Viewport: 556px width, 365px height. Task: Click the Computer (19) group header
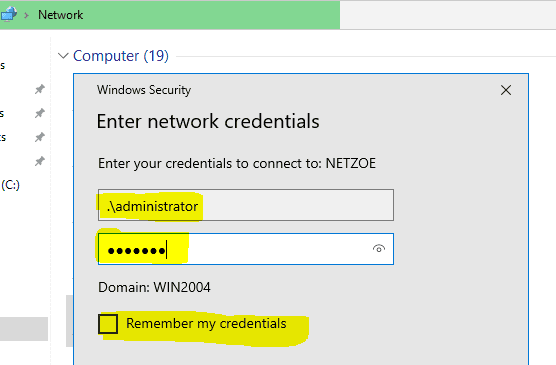pyautogui.click(x=121, y=56)
